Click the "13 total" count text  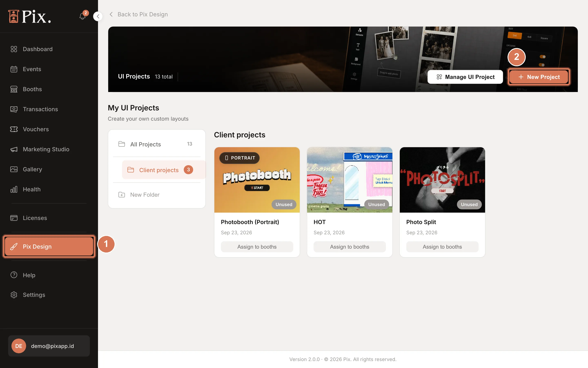164,77
